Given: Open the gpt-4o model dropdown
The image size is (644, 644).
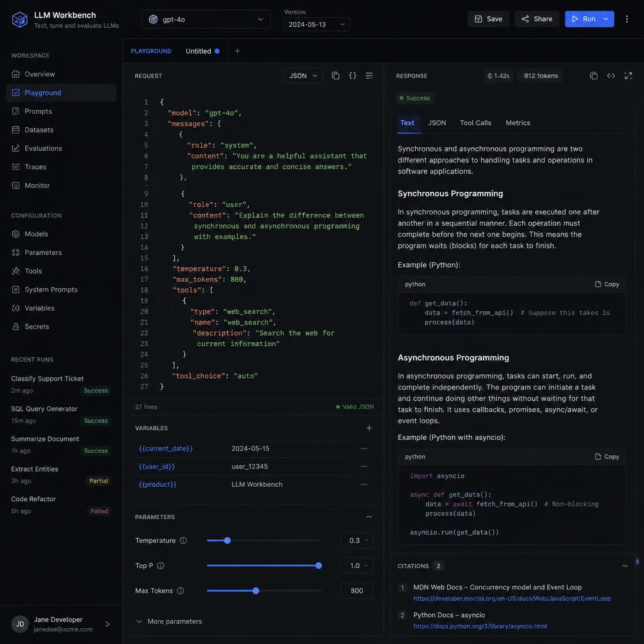Looking at the screenshot, I should 206,19.
